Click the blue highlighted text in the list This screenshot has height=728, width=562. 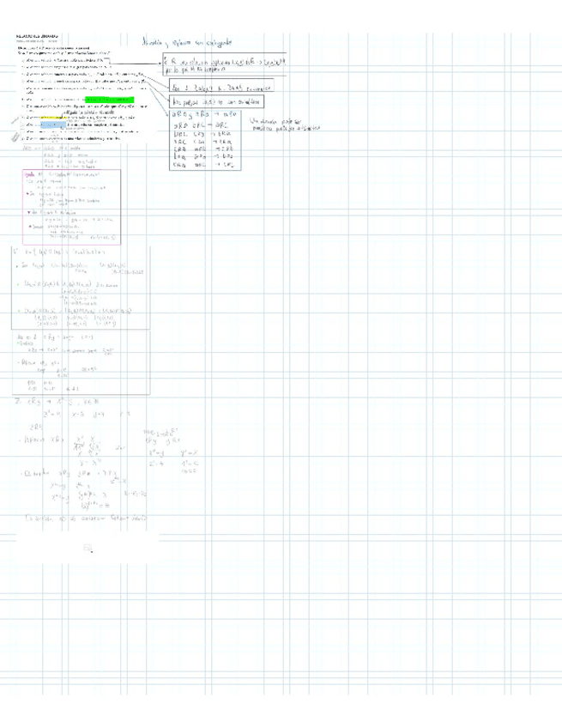pos(55,124)
